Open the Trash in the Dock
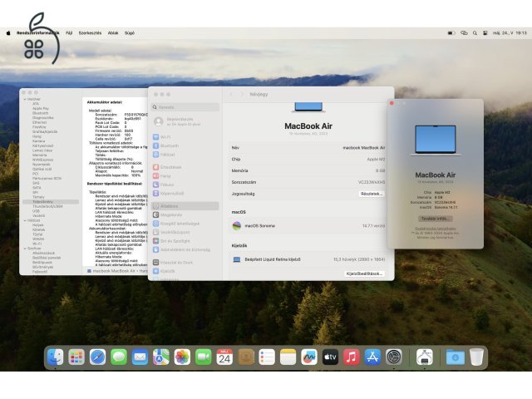Screen dimensions: 532x399 point(476,357)
